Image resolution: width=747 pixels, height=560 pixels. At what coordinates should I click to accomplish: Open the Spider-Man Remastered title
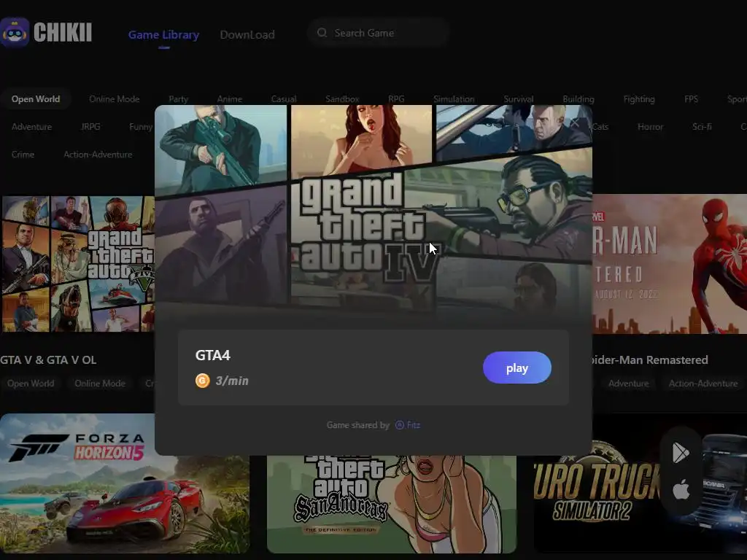click(x=650, y=360)
